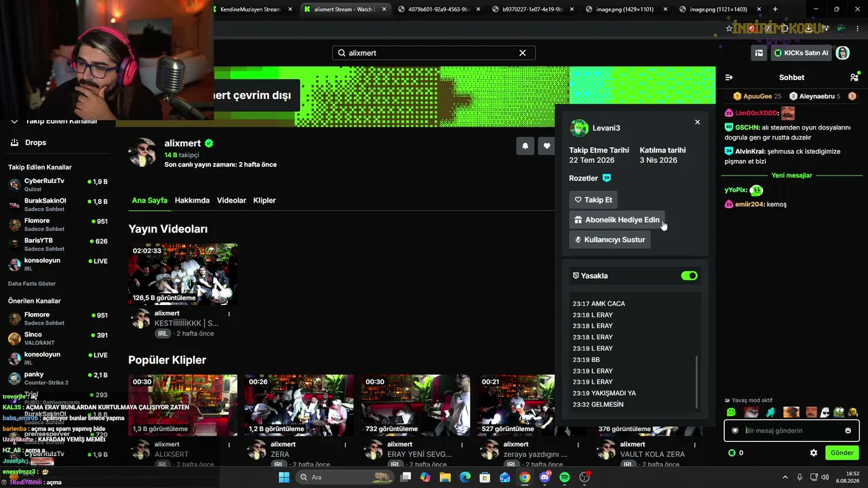Open Drops in the sidebar
868x488 pixels.
(28, 142)
